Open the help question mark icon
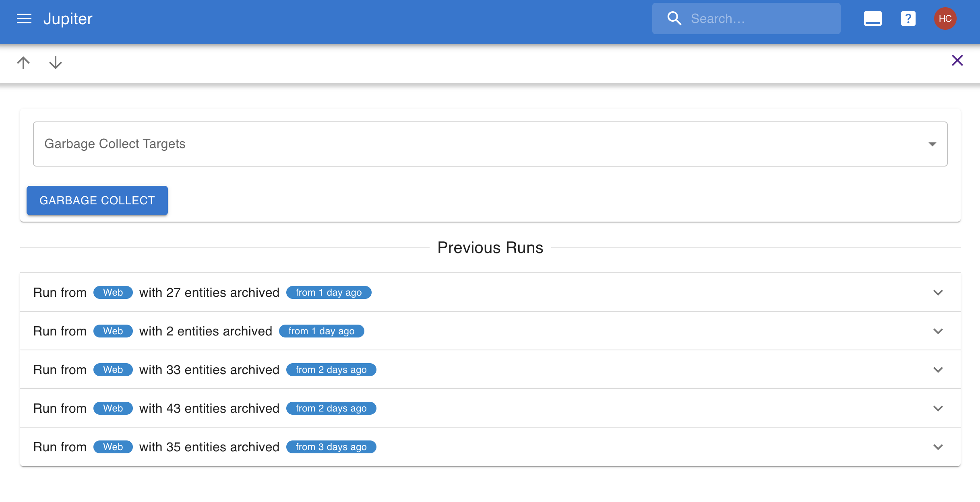The height and width of the screenshot is (502, 980). click(908, 19)
